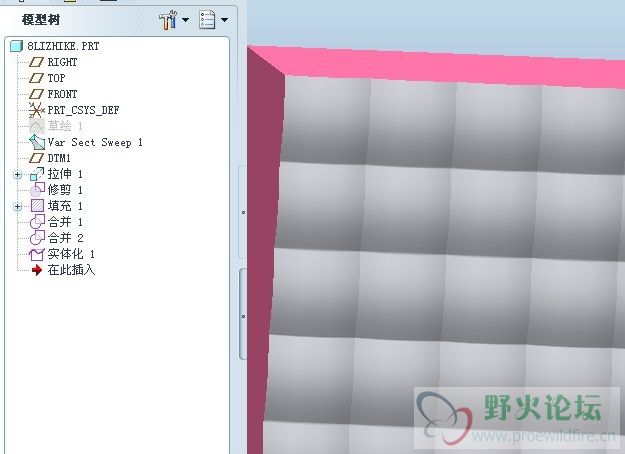This screenshot has height=454, width=625.
Task: Click the 拉伸 1 extrude icon
Action: (x=37, y=174)
